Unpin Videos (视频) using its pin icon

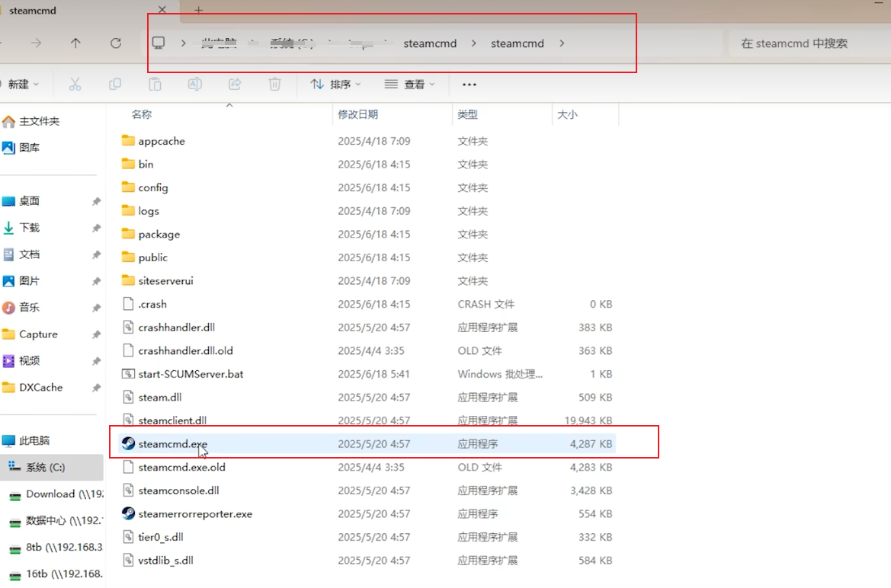click(96, 361)
